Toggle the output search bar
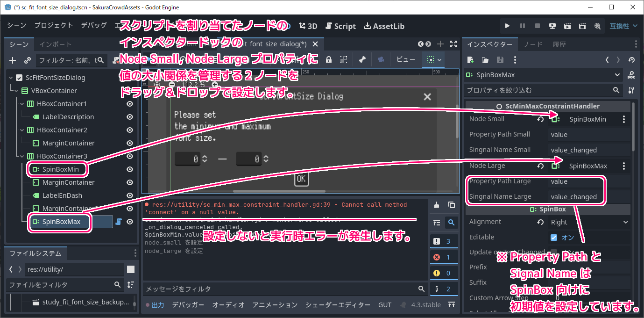 pos(452,223)
